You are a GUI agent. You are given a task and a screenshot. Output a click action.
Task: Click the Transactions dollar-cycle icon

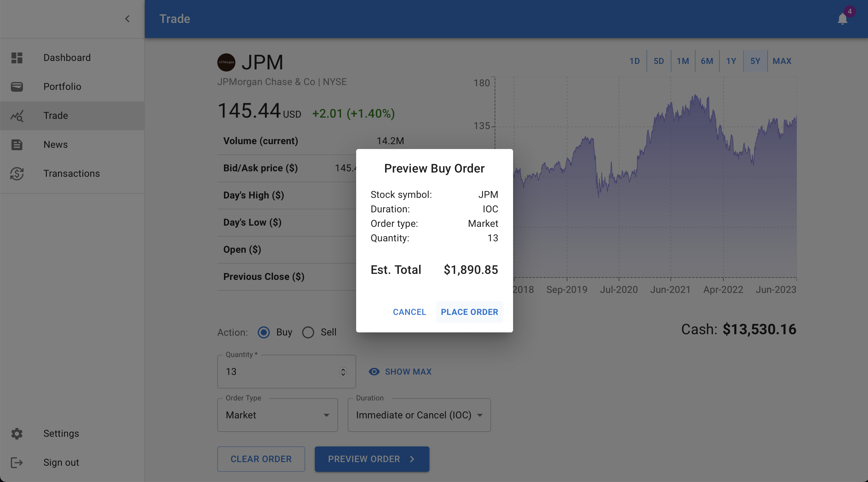point(17,173)
